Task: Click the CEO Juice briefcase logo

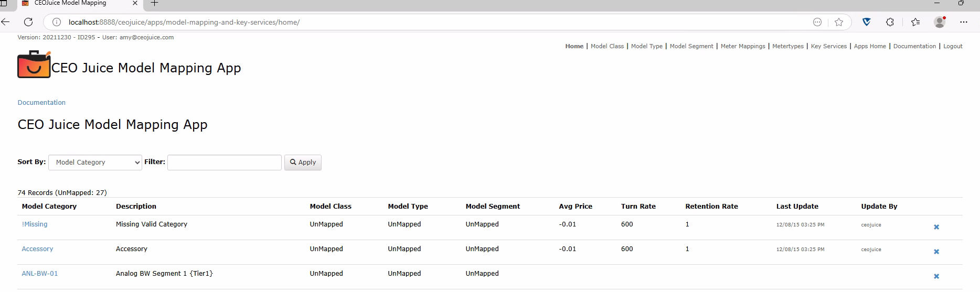Action: pos(34,64)
